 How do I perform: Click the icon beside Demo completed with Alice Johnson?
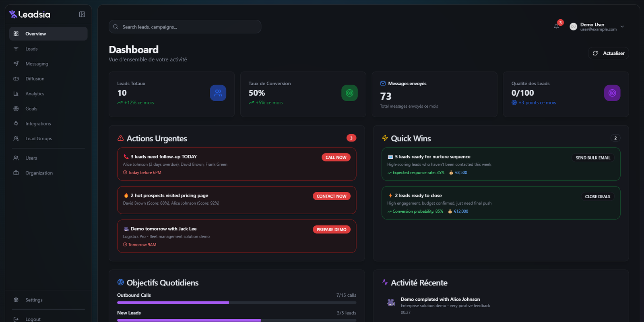point(391,302)
